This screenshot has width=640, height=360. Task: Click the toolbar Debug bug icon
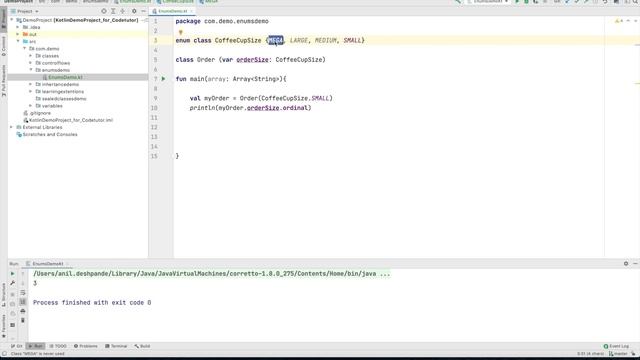[527, 2]
